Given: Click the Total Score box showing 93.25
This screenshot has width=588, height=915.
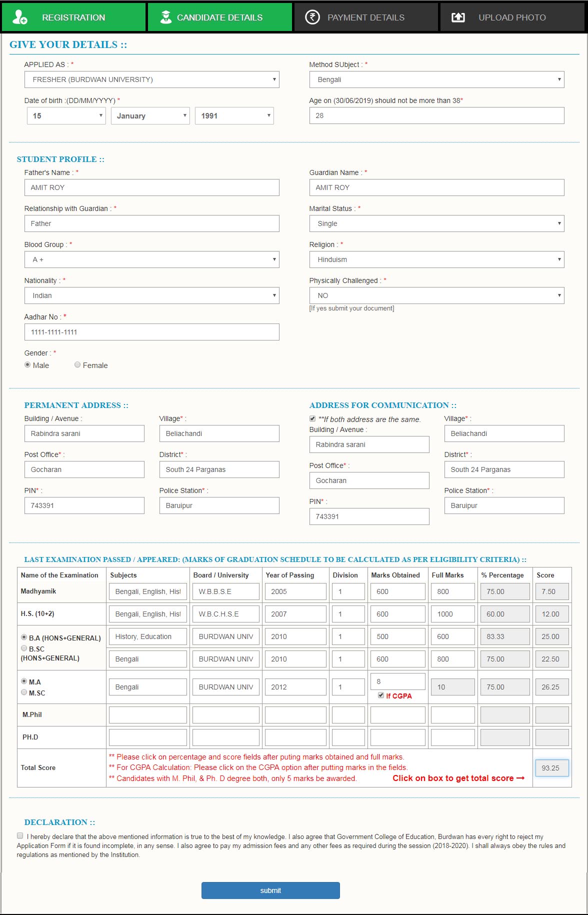Looking at the screenshot, I should (551, 768).
